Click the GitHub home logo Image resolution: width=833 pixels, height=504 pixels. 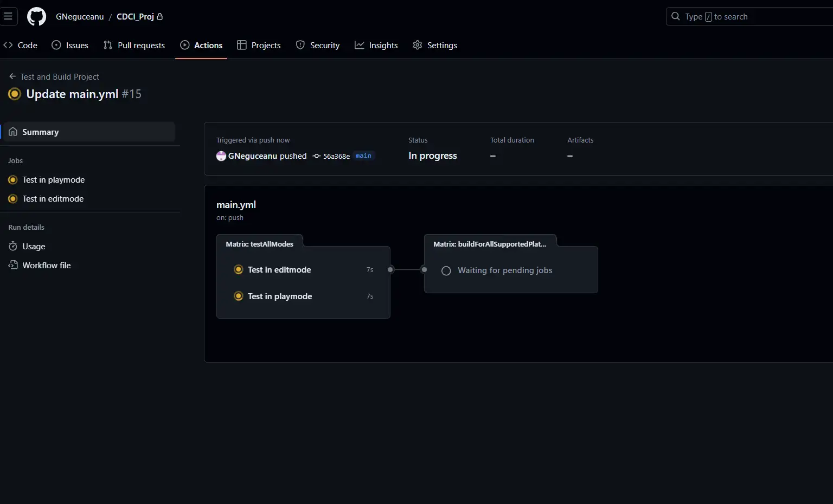pyautogui.click(x=36, y=16)
